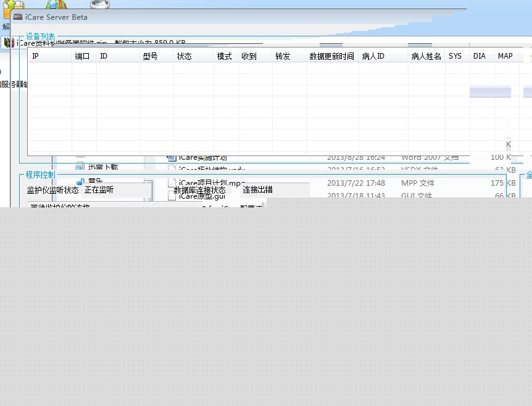
Task: Click the 转发 column header
Action: point(289,56)
